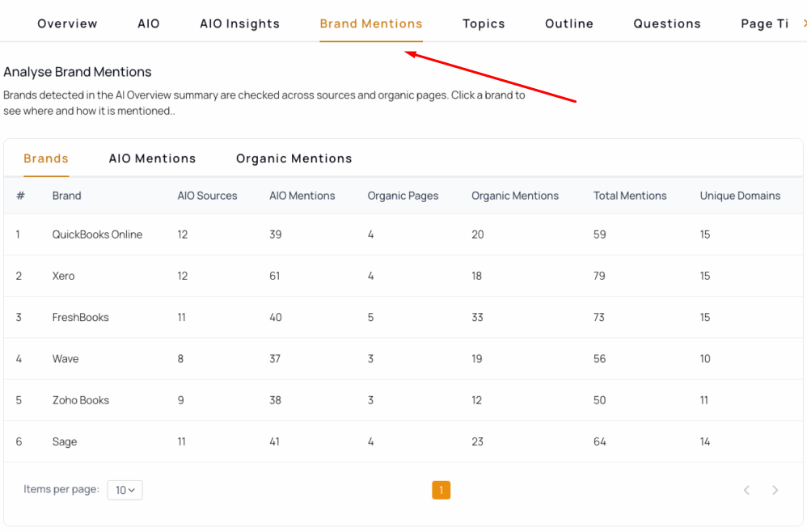The width and height of the screenshot is (807, 532).
Task: Go to previous page arrow
Action: [x=747, y=490]
